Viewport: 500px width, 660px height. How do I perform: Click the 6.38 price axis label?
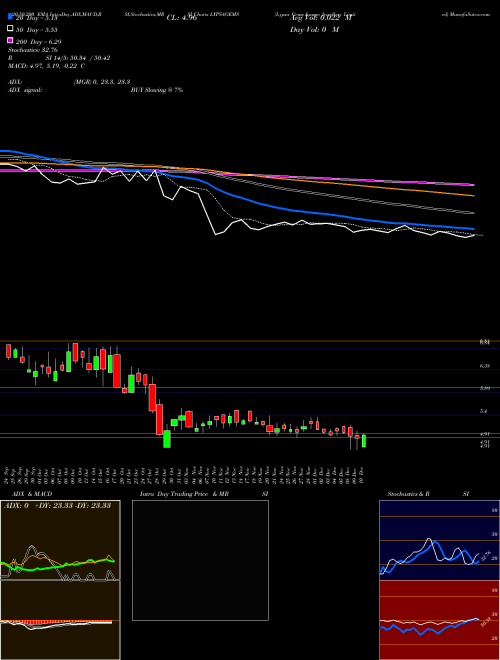coord(485,366)
